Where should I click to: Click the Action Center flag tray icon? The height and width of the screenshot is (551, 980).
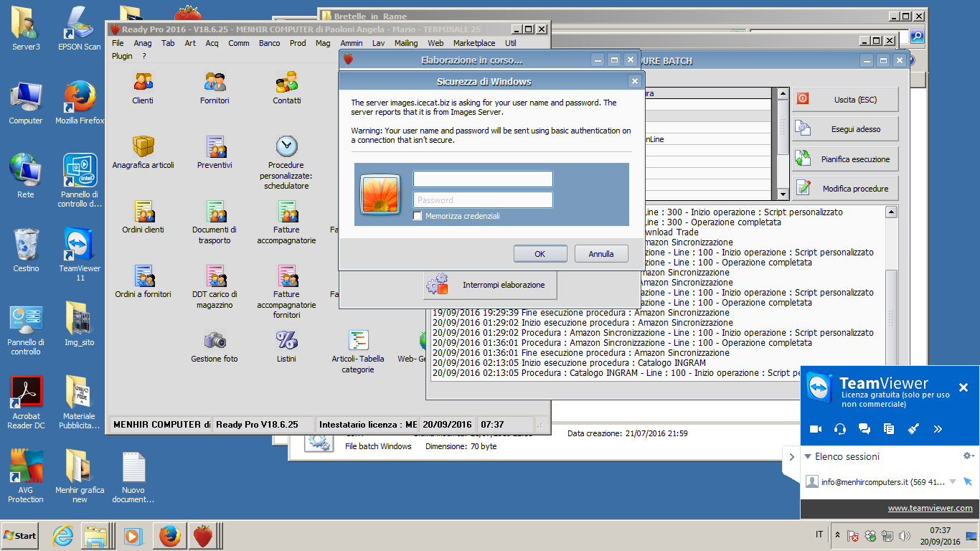click(x=853, y=535)
